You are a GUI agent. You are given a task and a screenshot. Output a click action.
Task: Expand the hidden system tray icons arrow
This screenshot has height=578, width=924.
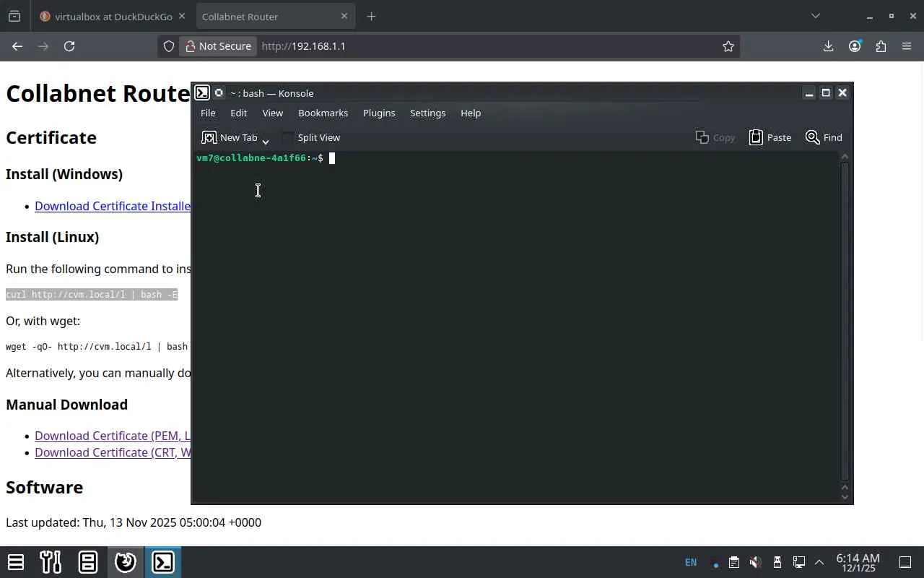click(x=819, y=562)
